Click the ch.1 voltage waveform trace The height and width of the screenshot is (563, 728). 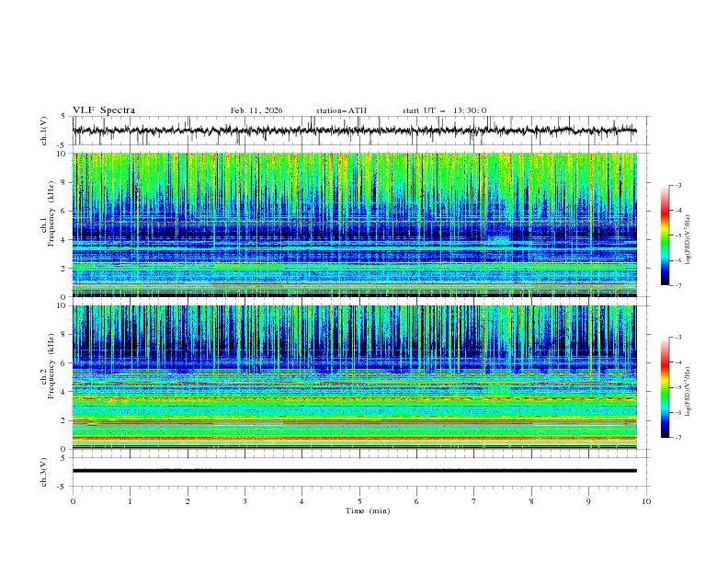click(x=354, y=131)
